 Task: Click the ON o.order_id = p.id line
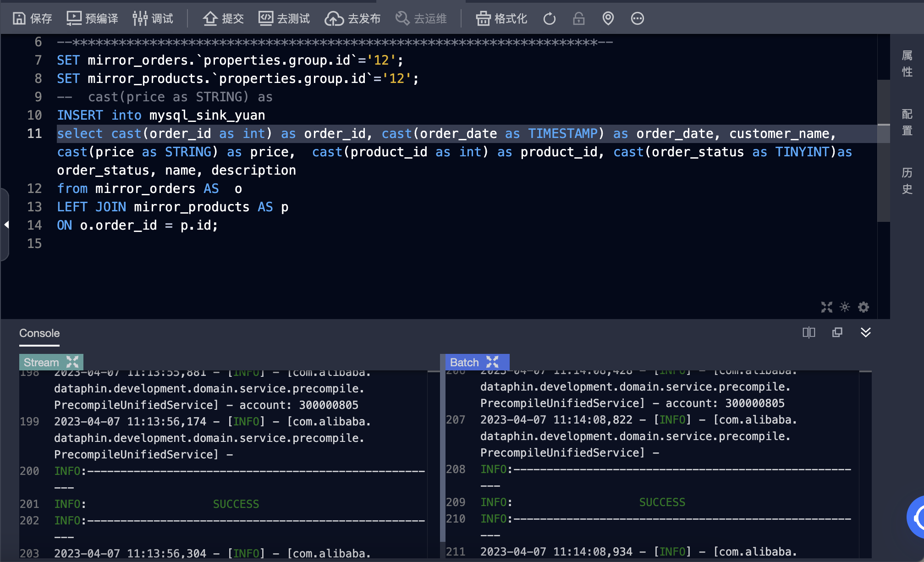coord(137,225)
